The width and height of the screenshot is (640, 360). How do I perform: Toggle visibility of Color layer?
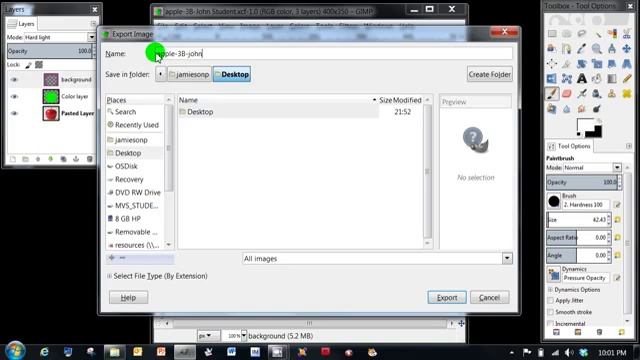(14, 97)
